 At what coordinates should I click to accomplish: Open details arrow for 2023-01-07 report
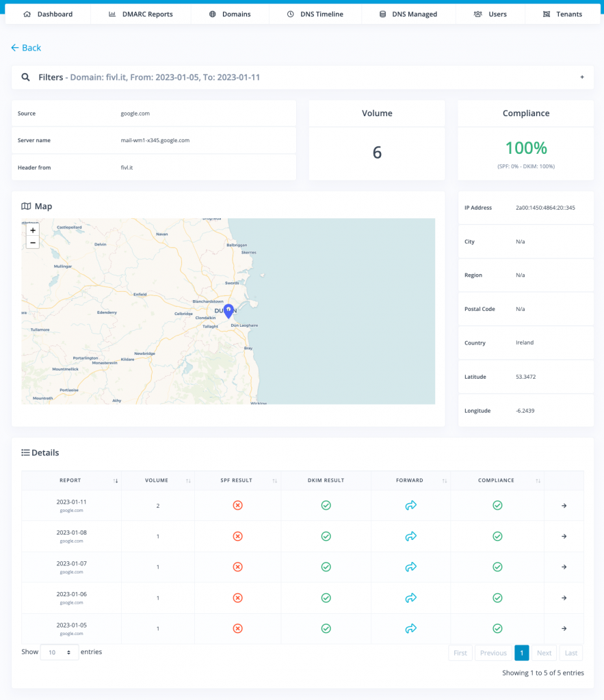(564, 567)
